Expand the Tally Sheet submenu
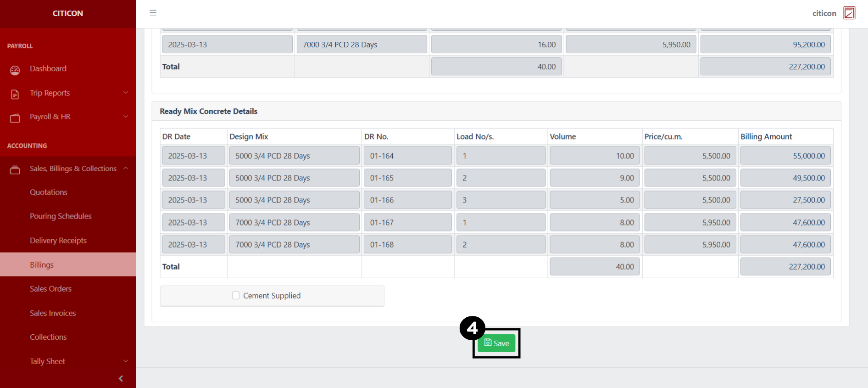Viewport: 868px width, 388px height. (125, 361)
